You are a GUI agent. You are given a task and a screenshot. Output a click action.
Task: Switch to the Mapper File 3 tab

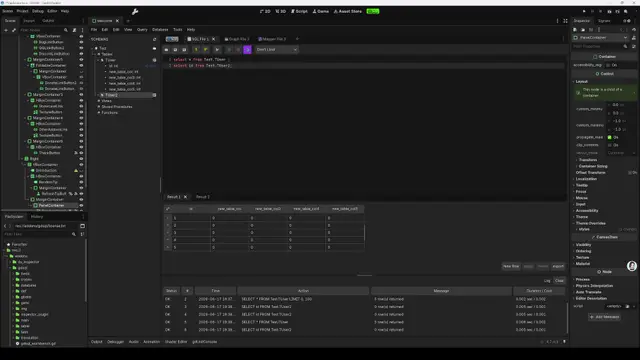coord(272,39)
